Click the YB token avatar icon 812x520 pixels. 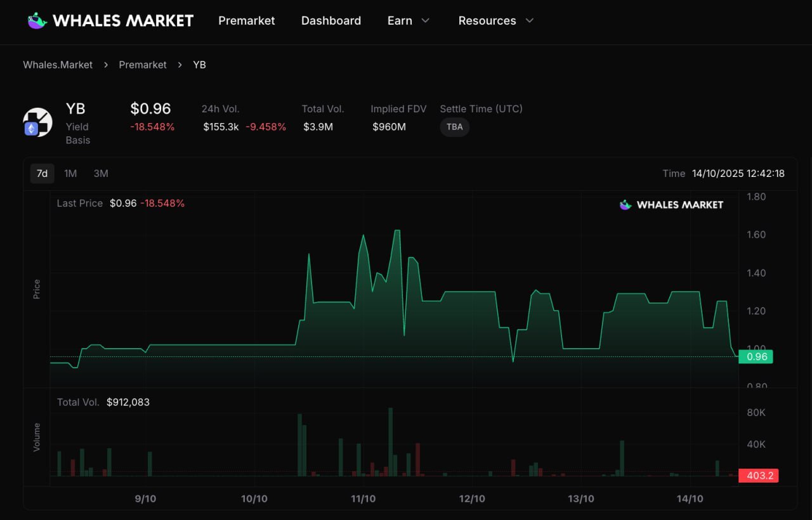point(38,122)
